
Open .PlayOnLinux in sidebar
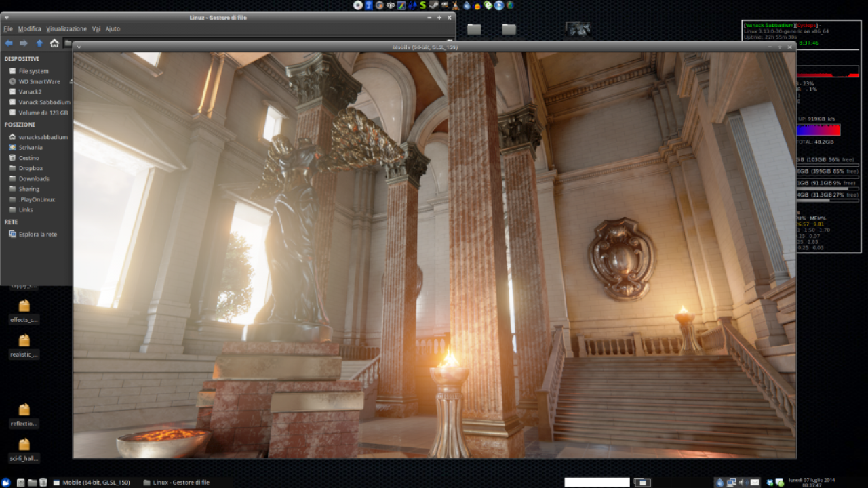tap(37, 199)
